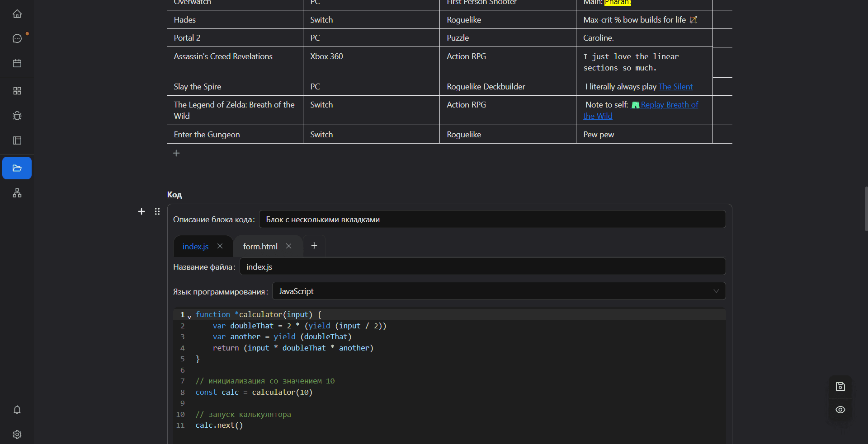The width and height of the screenshot is (868, 444).
Task: Select the index.js tab
Action: coord(195,247)
